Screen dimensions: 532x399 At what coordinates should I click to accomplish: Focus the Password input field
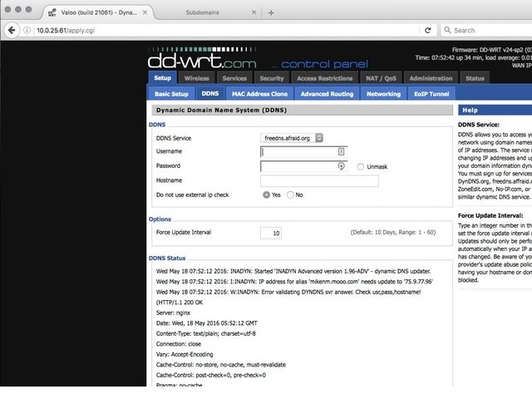(303, 166)
